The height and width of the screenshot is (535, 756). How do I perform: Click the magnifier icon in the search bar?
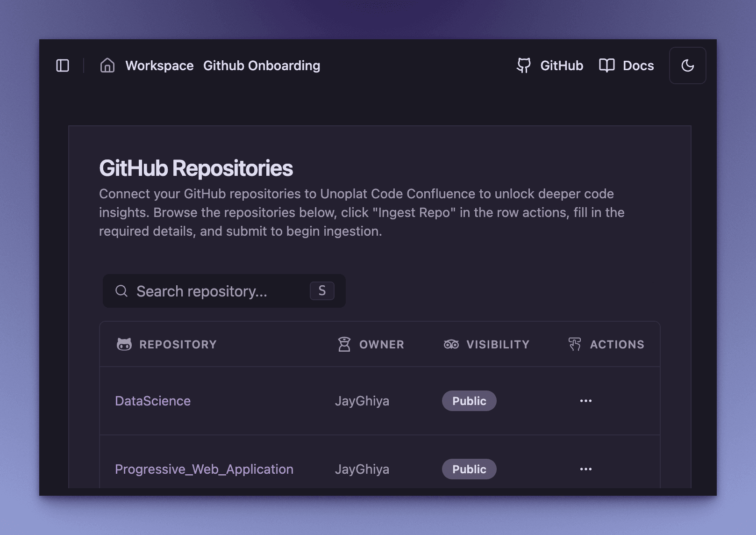tap(122, 291)
